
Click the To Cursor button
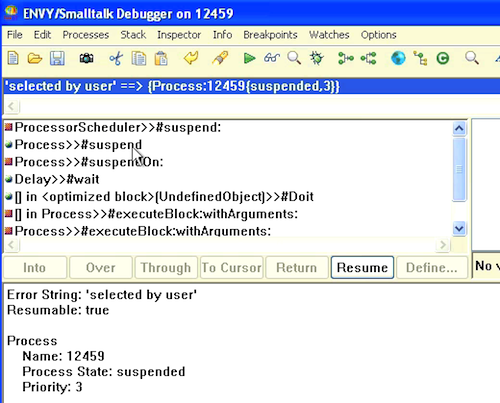click(x=231, y=267)
